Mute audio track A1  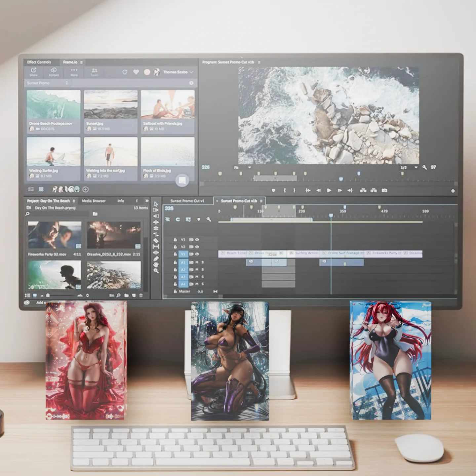197,262
